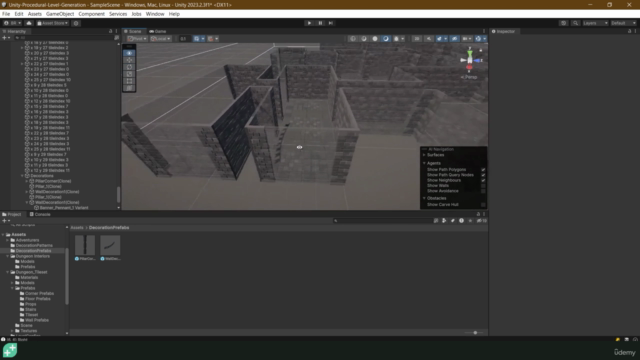Select the Move tool in Scene toolbar
This screenshot has height=360, width=640.
point(129,60)
